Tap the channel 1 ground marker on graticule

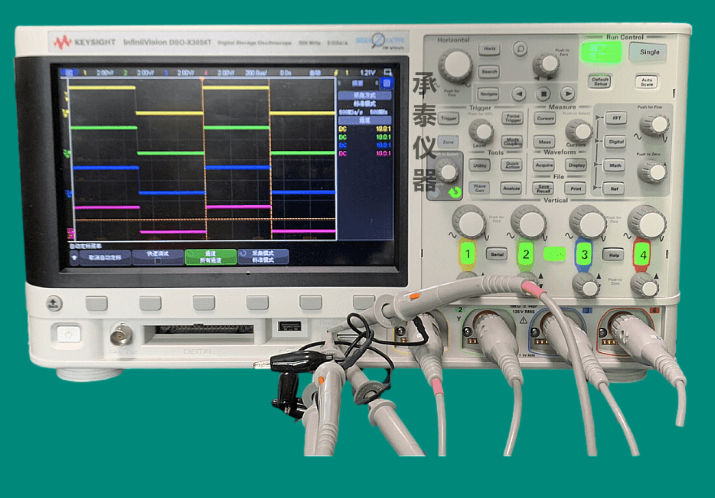pyautogui.click(x=66, y=112)
